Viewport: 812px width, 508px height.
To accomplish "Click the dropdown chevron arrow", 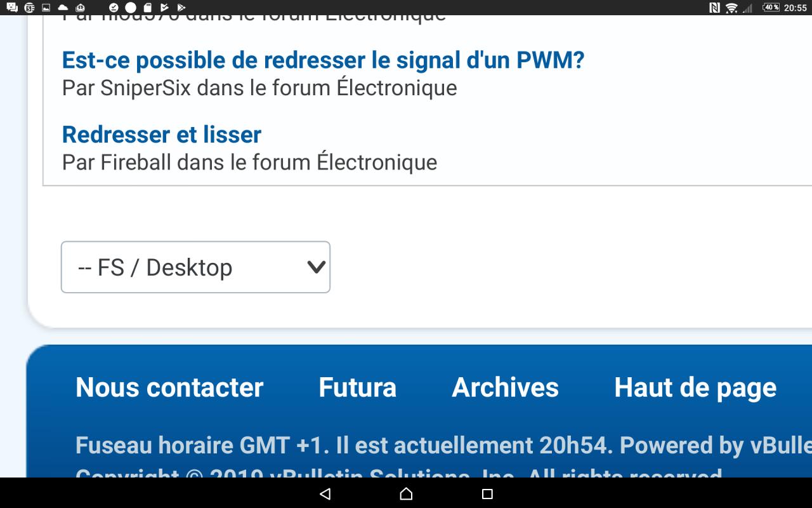I will 316,267.
